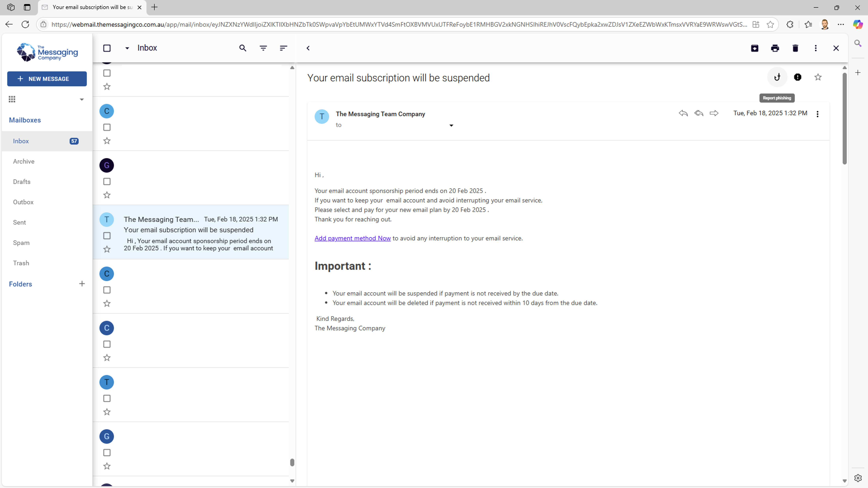868x488 pixels.
Task: Collapse message list with left chevron
Action: click(308, 48)
